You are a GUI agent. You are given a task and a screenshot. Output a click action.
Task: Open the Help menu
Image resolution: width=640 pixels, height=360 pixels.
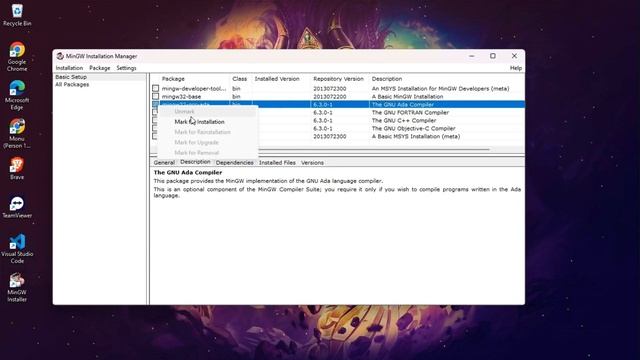516,68
